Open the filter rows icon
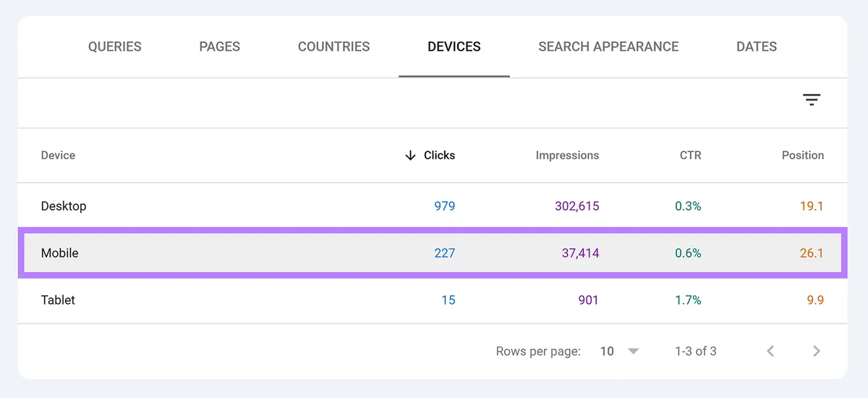 point(812,100)
